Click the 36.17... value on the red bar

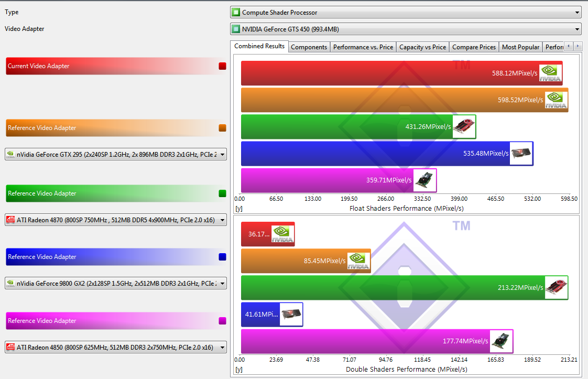pyautogui.click(x=259, y=234)
